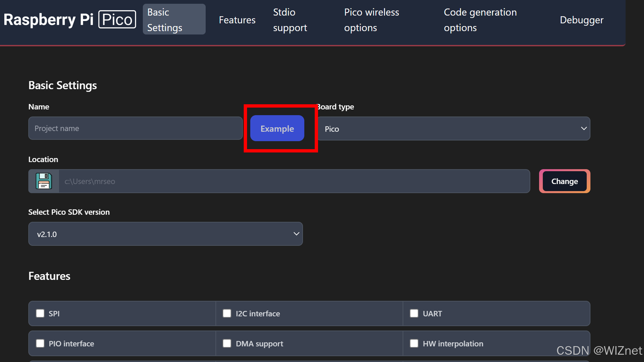Expand the Pico SDK version dropdown
The width and height of the screenshot is (644, 362).
[x=165, y=234]
